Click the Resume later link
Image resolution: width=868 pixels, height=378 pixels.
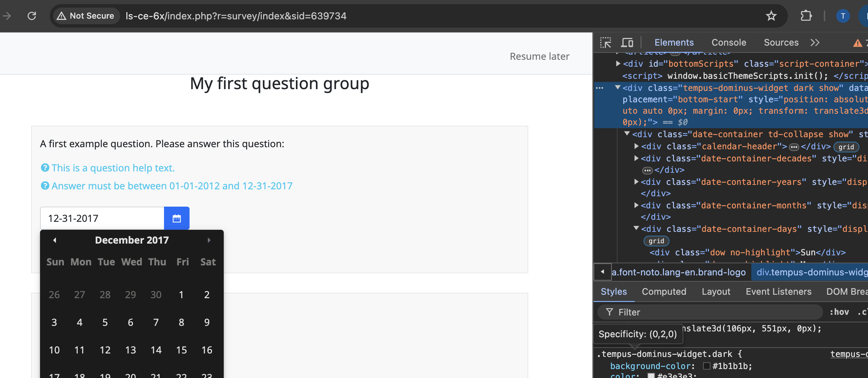(x=539, y=56)
